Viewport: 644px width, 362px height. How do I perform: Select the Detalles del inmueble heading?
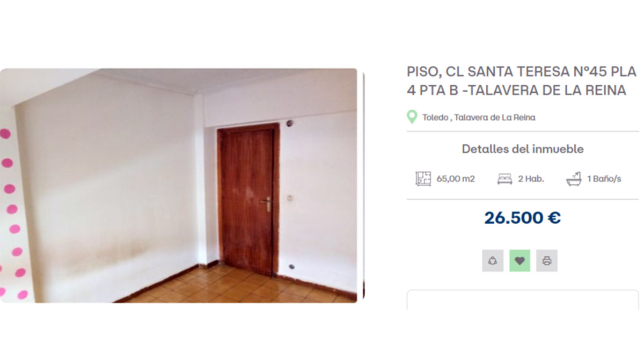point(523,149)
